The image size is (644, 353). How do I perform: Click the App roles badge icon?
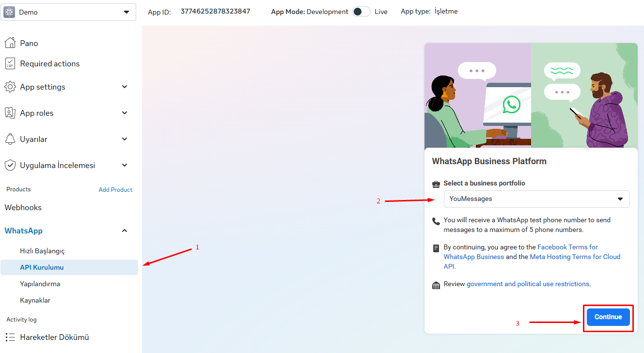click(x=10, y=113)
